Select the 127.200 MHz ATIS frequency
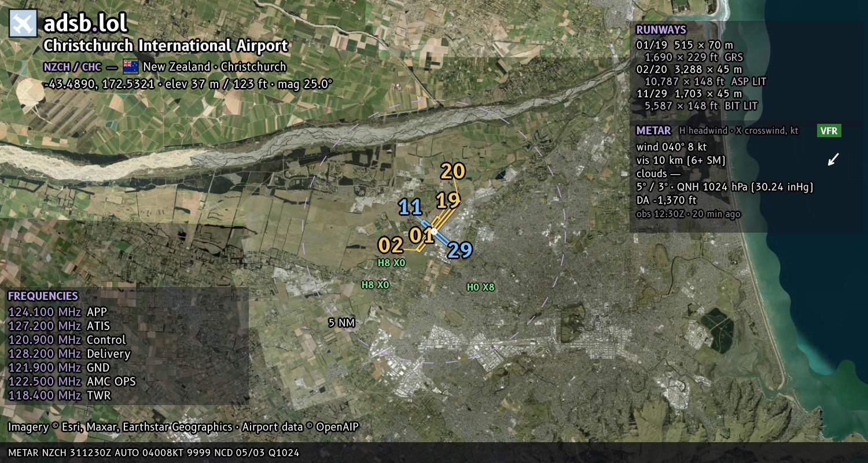868x463 pixels. pos(59,326)
